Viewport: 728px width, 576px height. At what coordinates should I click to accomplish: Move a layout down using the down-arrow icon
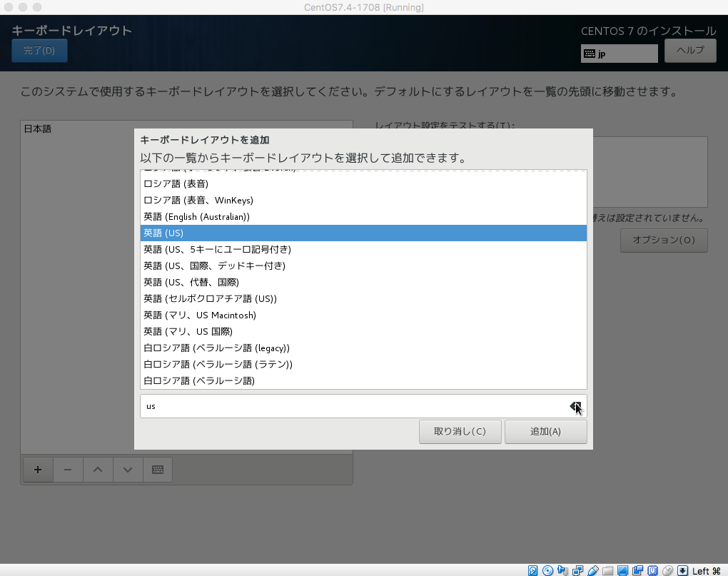pyautogui.click(x=128, y=469)
